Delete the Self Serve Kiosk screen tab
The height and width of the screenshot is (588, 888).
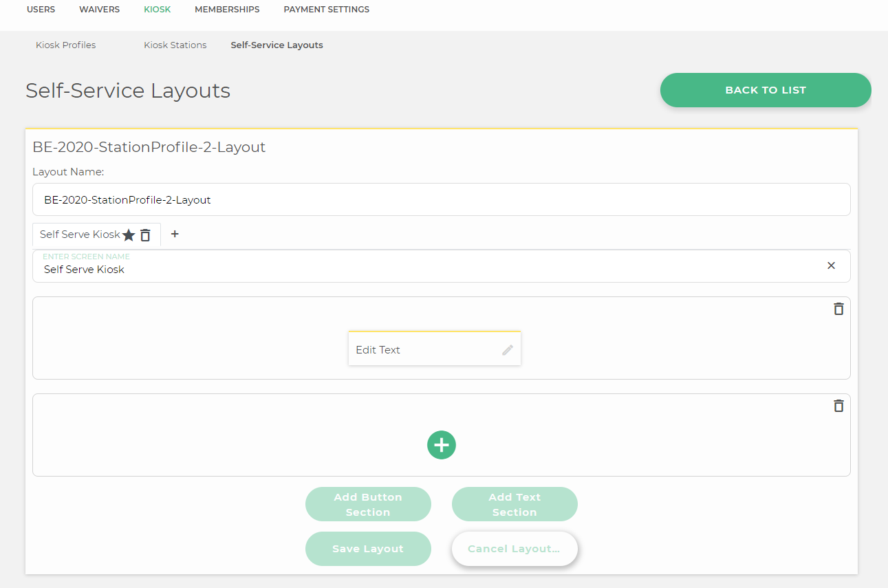145,235
